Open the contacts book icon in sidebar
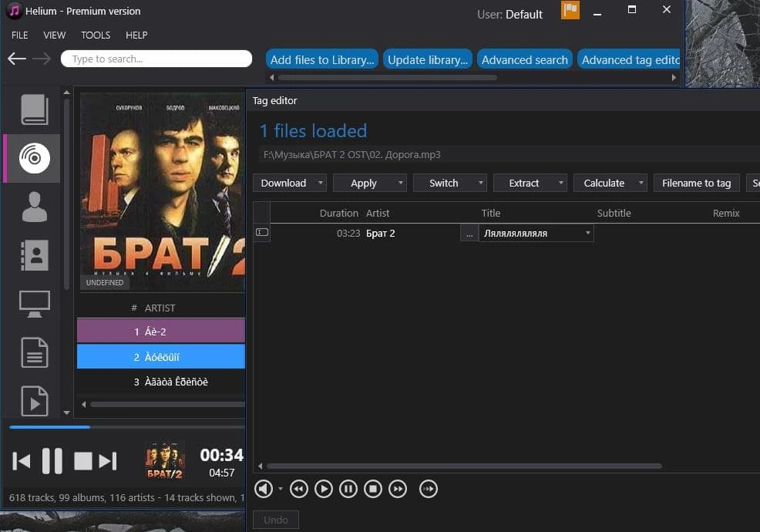 click(35, 255)
